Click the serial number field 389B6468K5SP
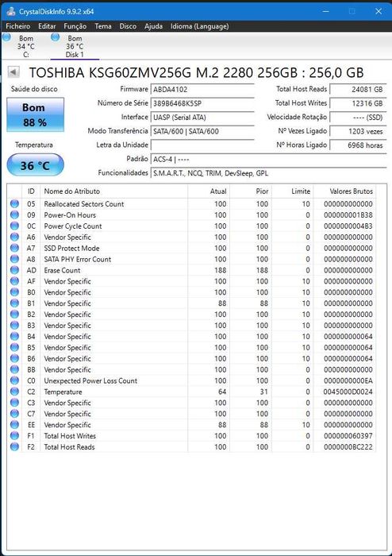The width and height of the screenshot is (392, 556). 202,103
